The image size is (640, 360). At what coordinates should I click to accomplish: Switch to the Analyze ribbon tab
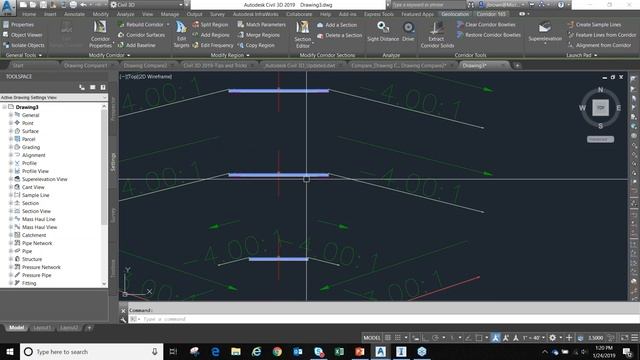coord(126,14)
